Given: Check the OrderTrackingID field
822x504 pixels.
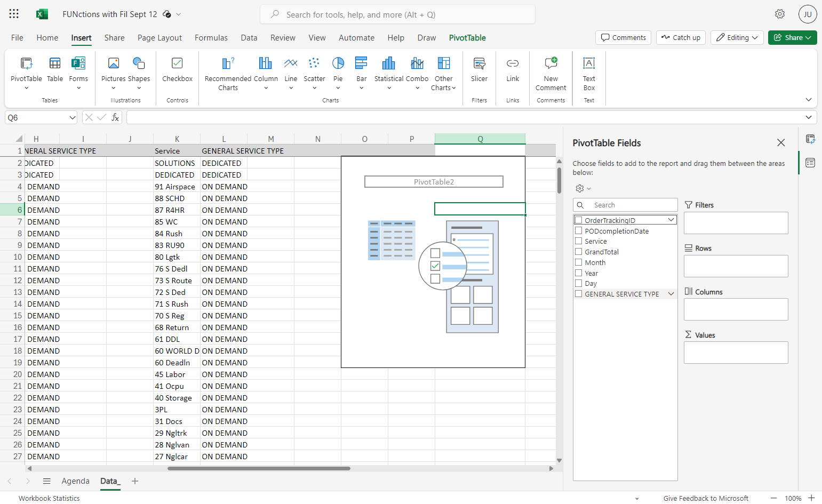Looking at the screenshot, I should click(x=578, y=220).
